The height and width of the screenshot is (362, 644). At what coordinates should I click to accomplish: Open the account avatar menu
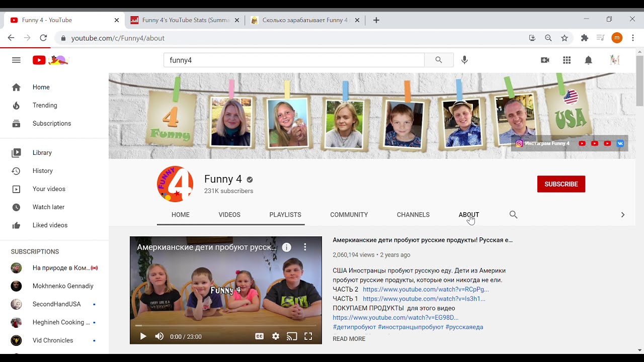coord(614,60)
